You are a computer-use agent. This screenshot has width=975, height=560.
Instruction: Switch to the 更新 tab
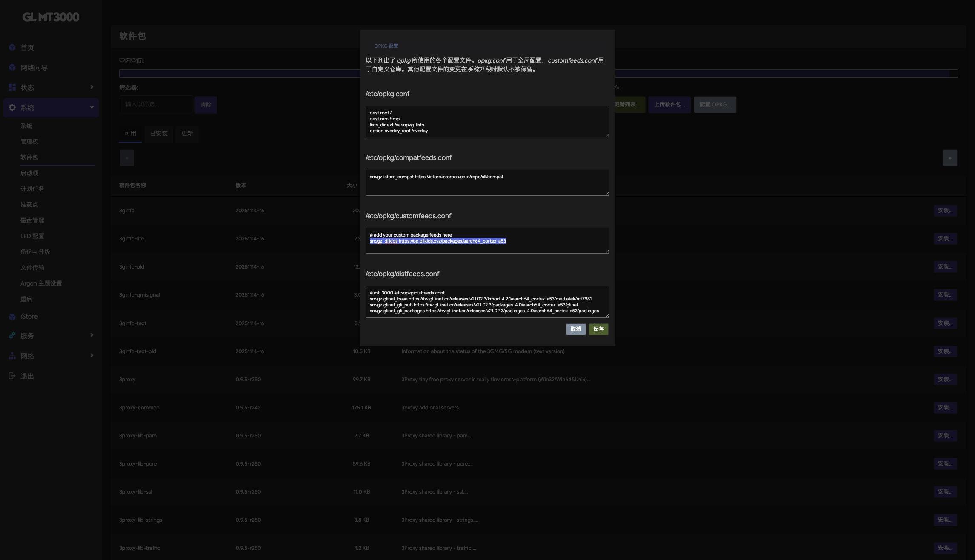click(x=187, y=134)
